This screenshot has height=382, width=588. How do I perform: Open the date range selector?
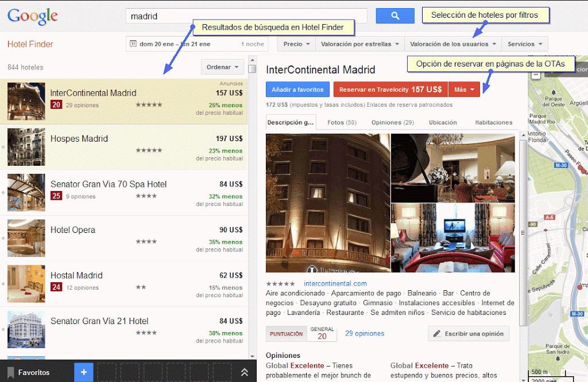click(198, 44)
